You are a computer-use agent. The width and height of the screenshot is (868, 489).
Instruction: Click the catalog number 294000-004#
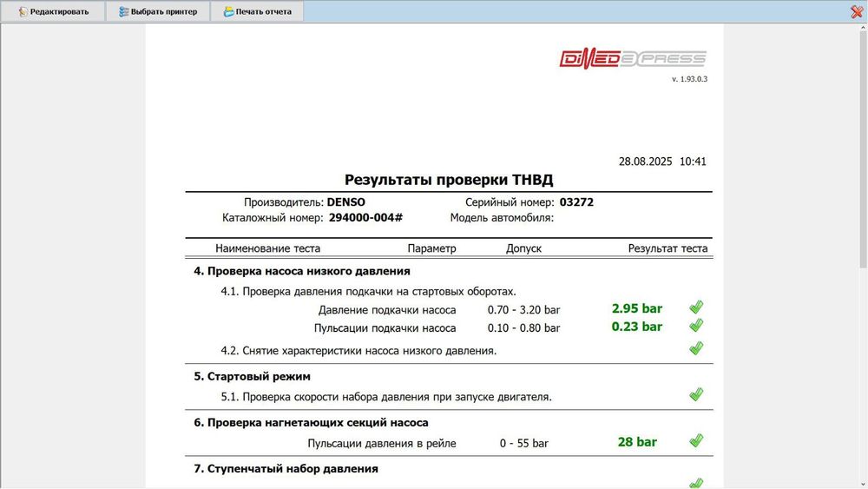pos(366,218)
